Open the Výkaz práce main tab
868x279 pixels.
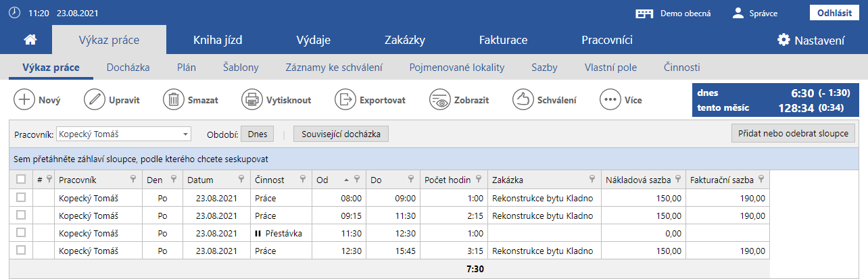(x=109, y=40)
